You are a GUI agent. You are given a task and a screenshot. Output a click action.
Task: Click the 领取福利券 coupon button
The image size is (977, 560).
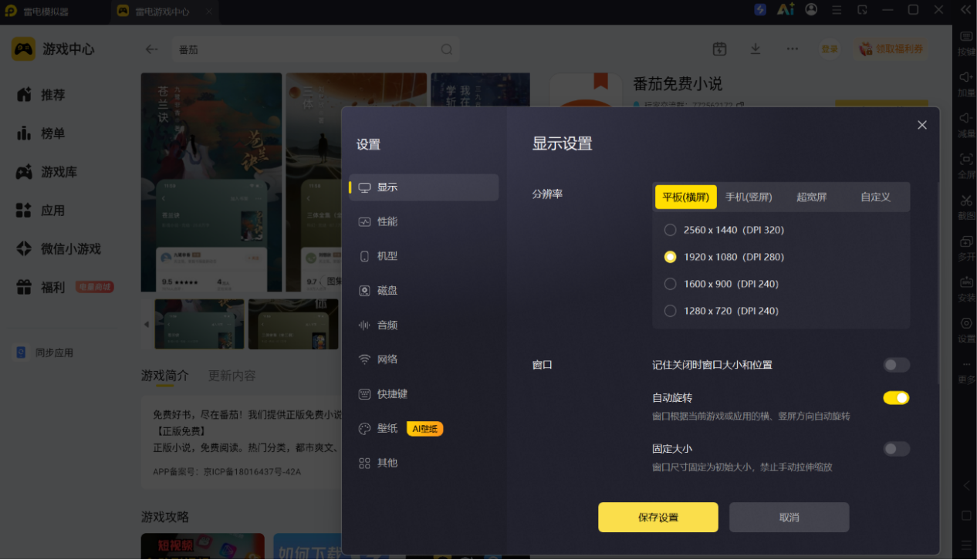(x=891, y=49)
